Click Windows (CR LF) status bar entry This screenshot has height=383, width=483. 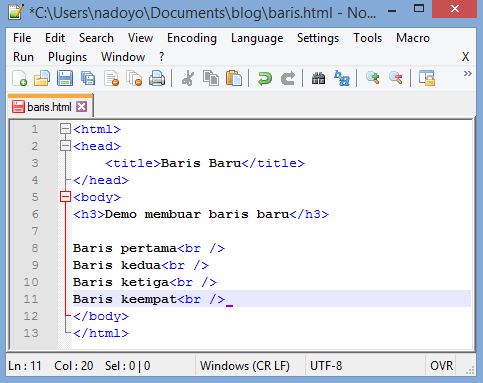[245, 366]
